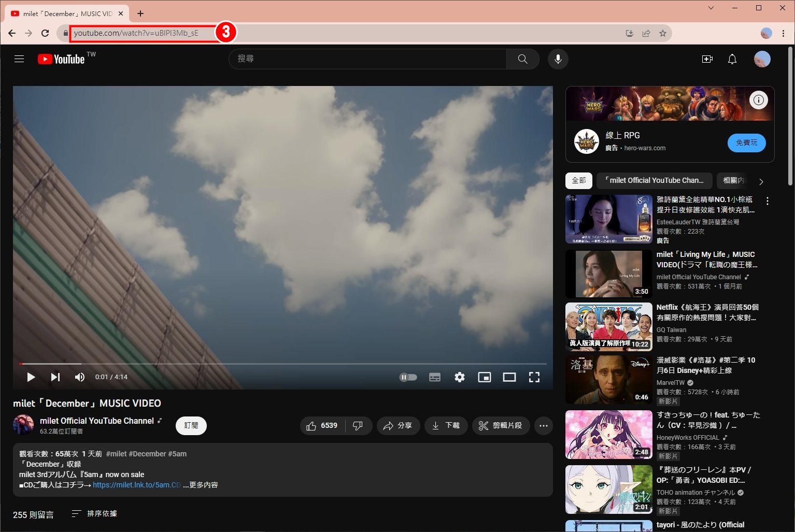Select the milet December browser tab
Screen dimensions: 795x532
pyautogui.click(x=66, y=13)
